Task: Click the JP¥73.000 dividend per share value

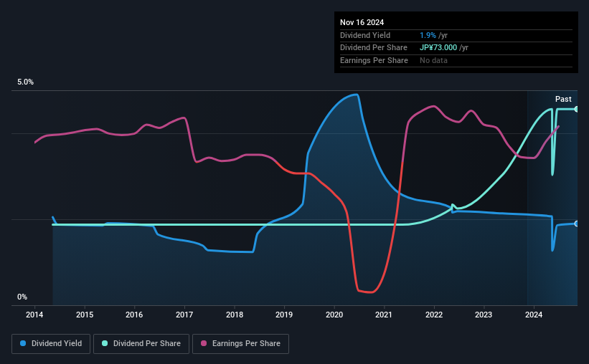Action: click(438, 48)
